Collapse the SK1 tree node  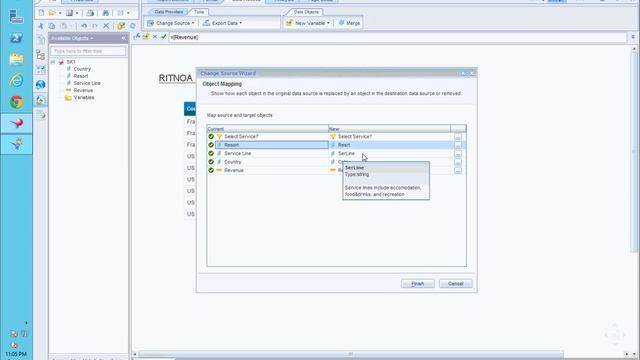(53, 62)
